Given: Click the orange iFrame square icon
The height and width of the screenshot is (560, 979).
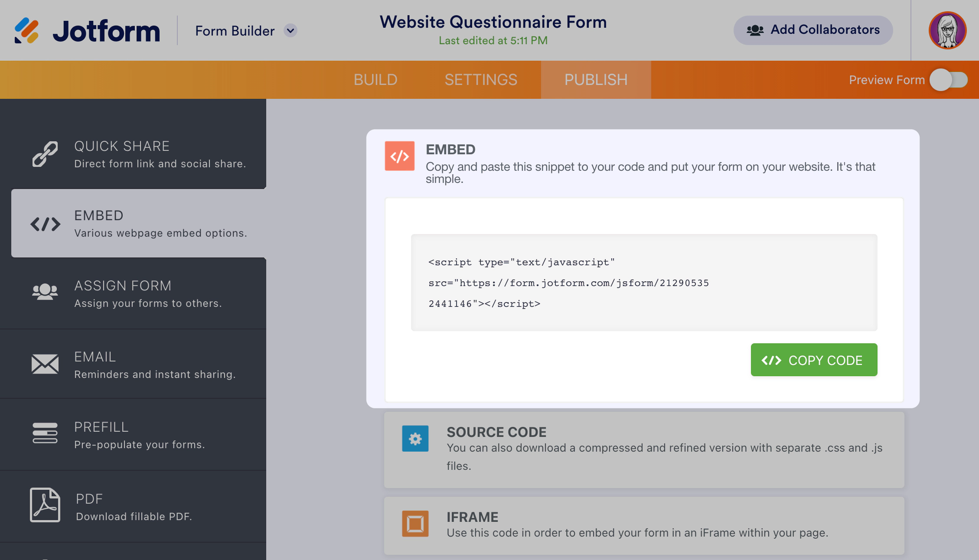Looking at the screenshot, I should 415,524.
